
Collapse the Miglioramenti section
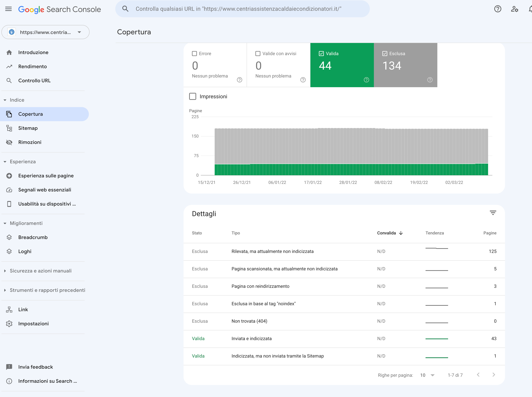point(5,223)
